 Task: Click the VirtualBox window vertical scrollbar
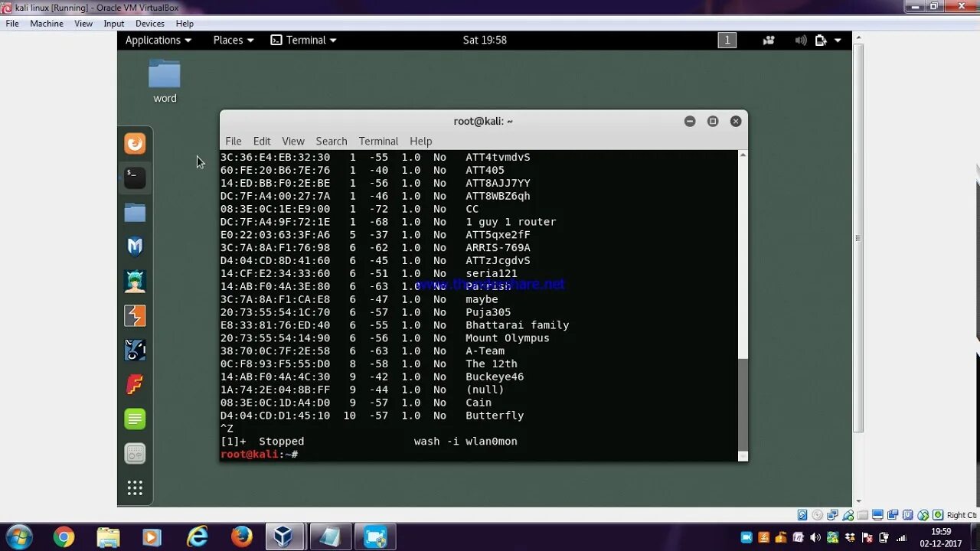pos(858,237)
